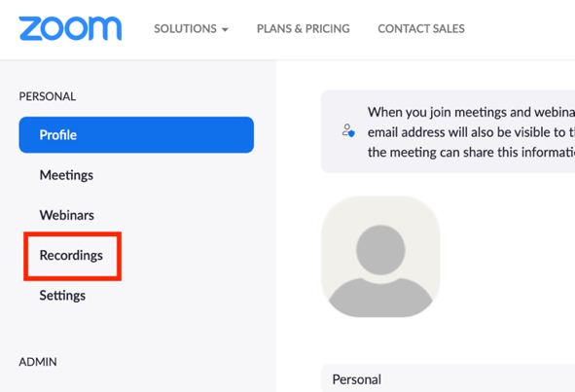575x392 pixels.
Task: Open the Webinars sidebar item
Action: (67, 215)
